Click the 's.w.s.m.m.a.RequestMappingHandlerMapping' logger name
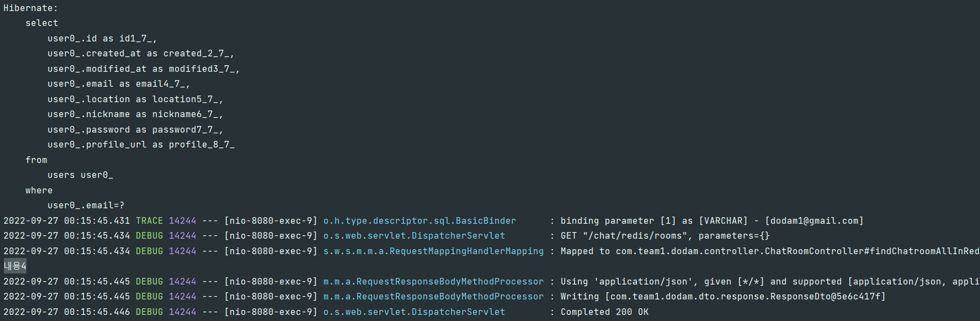The height and width of the screenshot is (321, 980). click(x=434, y=251)
